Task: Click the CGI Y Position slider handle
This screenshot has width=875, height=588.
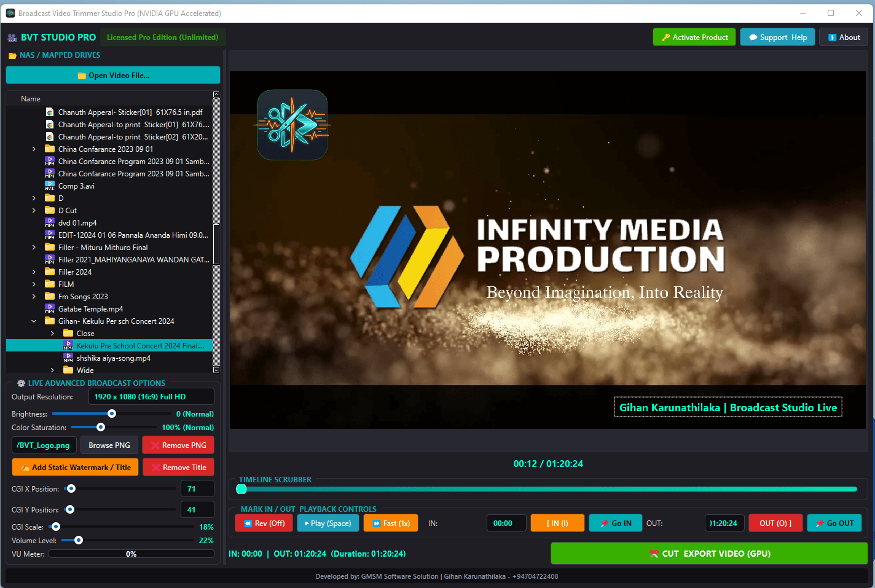Action: pyautogui.click(x=70, y=510)
